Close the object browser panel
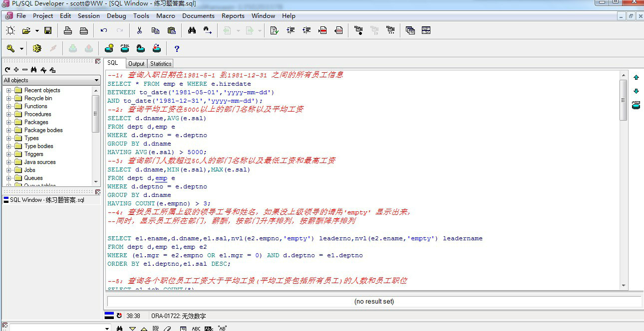Screen dimensions: 644x331 tap(98, 61)
